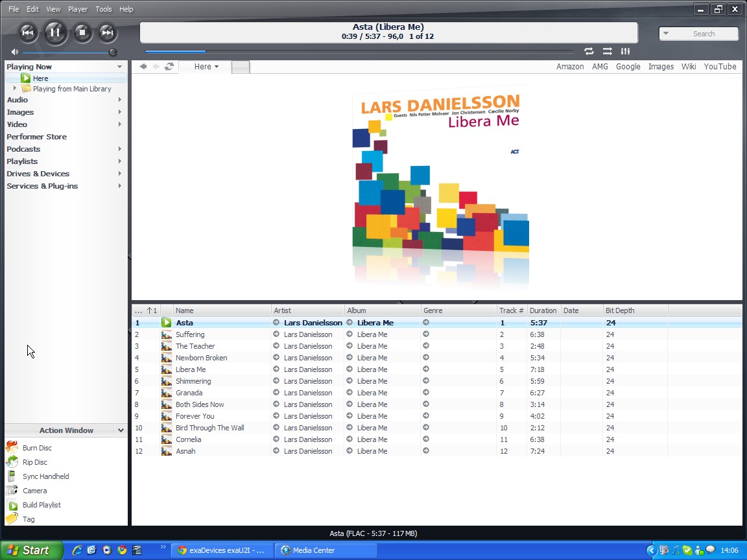Open the Wiki link
747x560 pixels.
tap(689, 67)
